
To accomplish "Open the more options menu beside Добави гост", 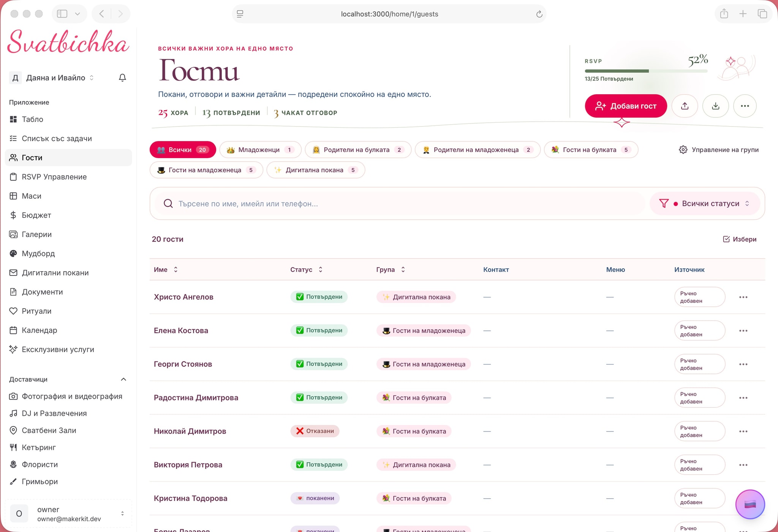I will coord(745,106).
